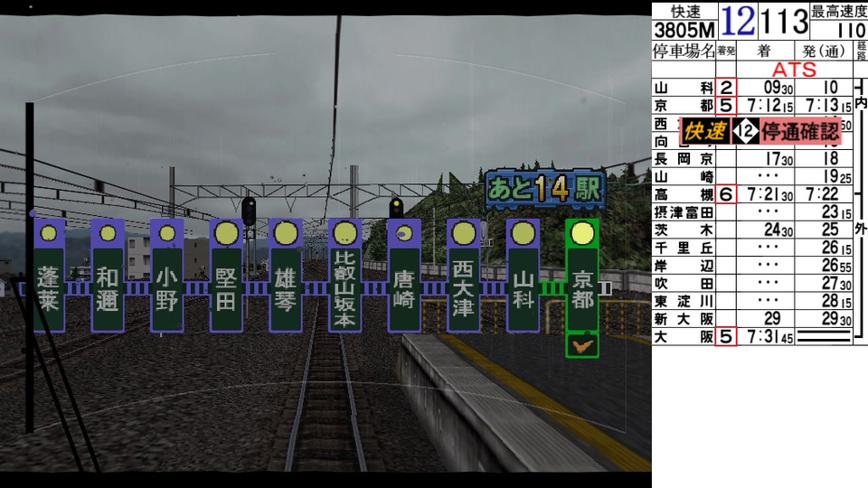Viewport: 868px width, 488px height.
Task: Click 京都 arrival time 7:12 15
Action: tap(770, 105)
